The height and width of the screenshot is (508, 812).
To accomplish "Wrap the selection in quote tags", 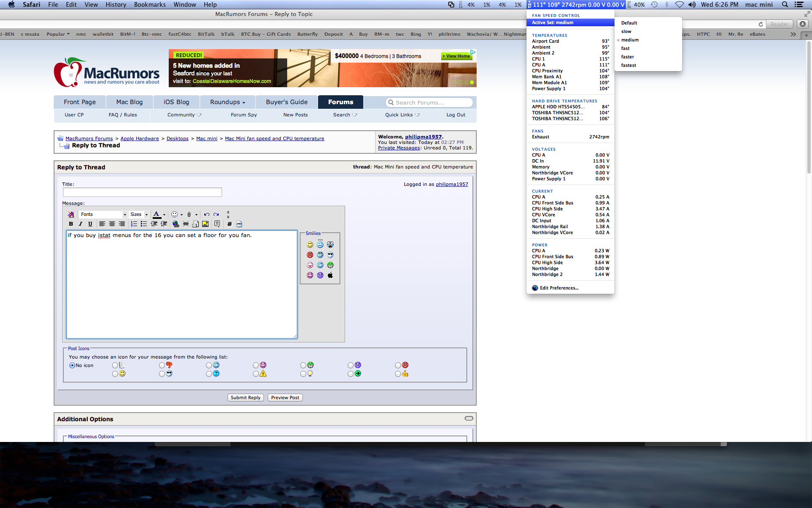I will point(217,224).
